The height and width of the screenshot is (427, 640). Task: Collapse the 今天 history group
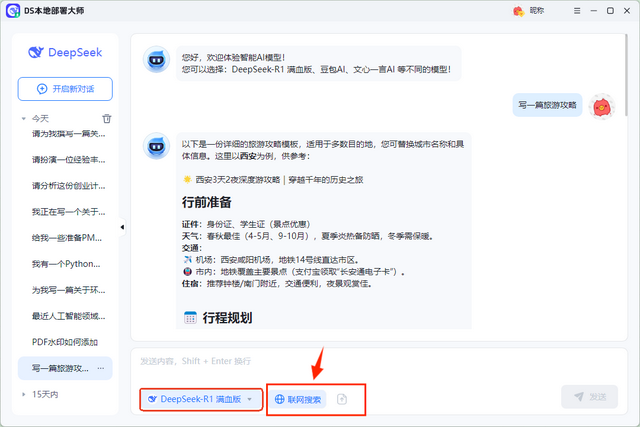(24, 119)
